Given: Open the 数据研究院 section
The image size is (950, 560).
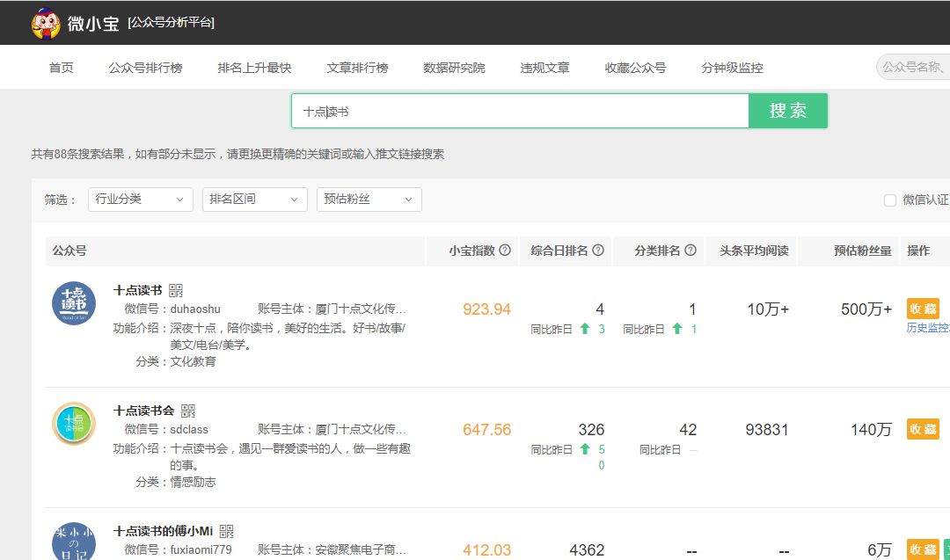Looking at the screenshot, I should click(x=454, y=67).
